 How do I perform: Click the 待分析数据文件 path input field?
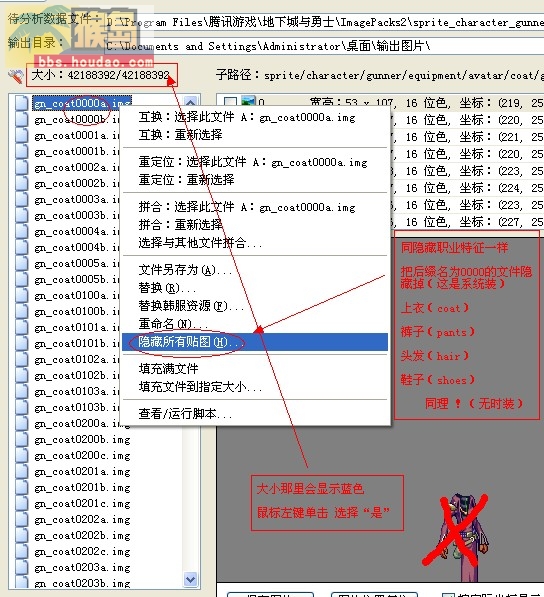(324, 22)
